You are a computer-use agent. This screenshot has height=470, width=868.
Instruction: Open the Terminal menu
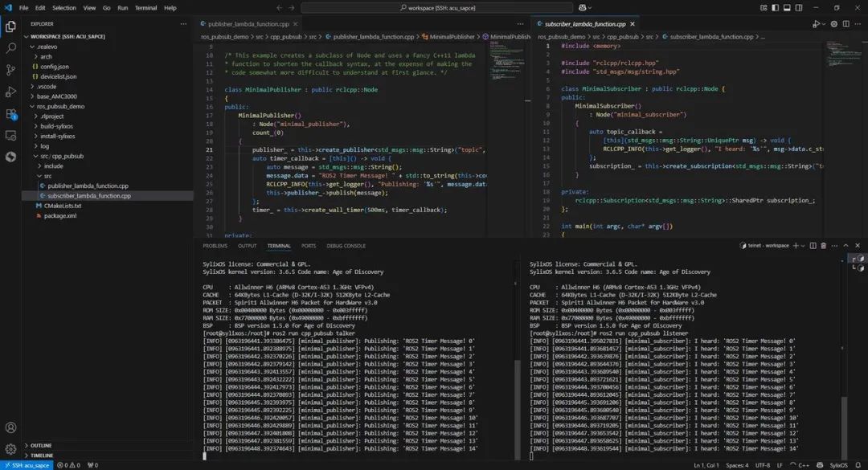[x=145, y=8]
